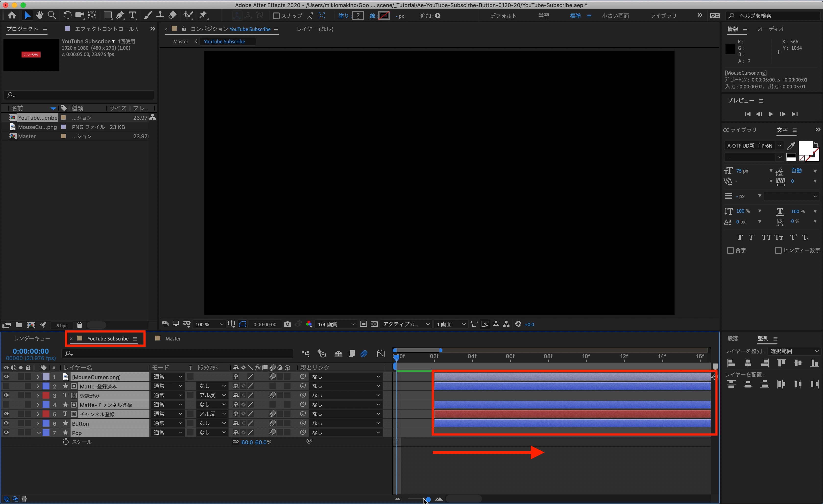Select the Pen tool in toolbar
The height and width of the screenshot is (504, 823).
[120, 15]
